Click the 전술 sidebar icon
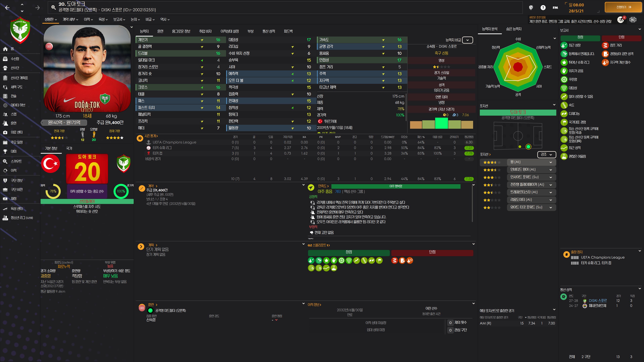The height and width of the screenshot is (362, 644). point(5,96)
